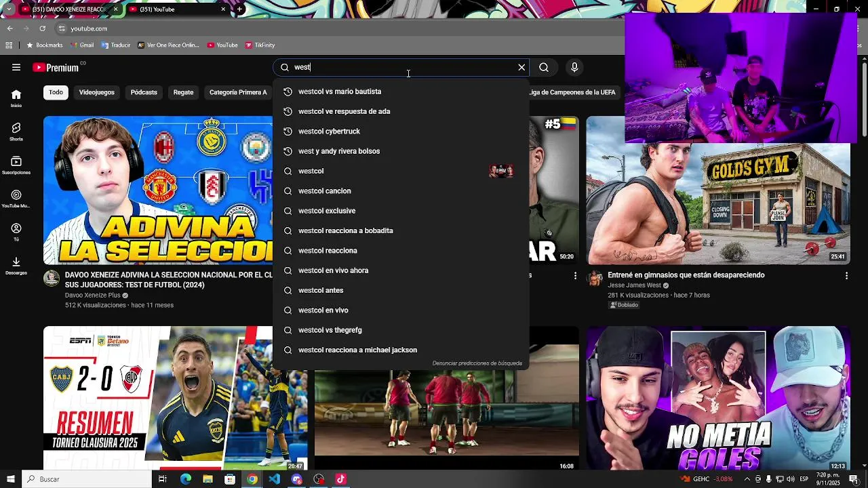Select the Categoría Primera A chip
868x488 pixels.
tap(238, 92)
